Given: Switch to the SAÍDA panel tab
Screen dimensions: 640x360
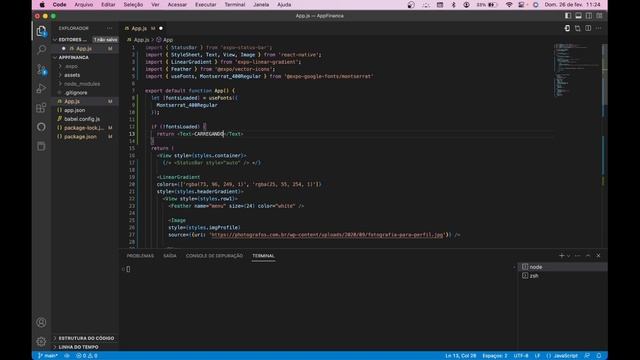Looking at the screenshot, I should pos(170,256).
